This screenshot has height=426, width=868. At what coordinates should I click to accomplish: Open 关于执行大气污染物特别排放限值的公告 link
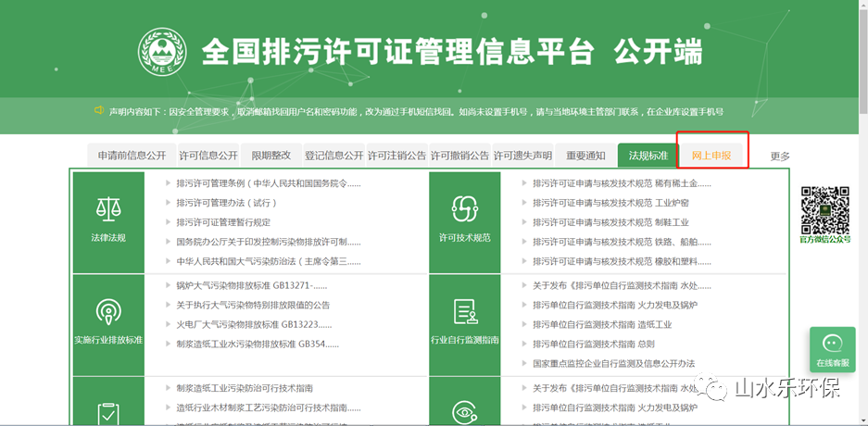(x=253, y=305)
